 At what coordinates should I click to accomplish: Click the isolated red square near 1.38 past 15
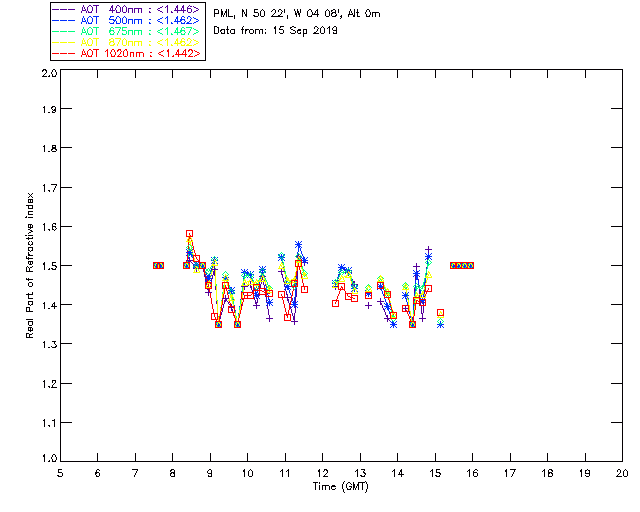coord(440,313)
